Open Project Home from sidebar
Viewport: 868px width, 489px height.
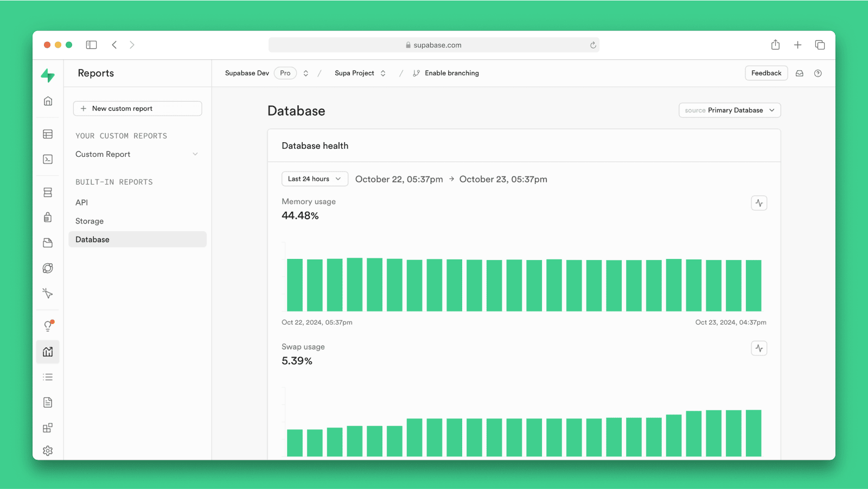coord(48,101)
